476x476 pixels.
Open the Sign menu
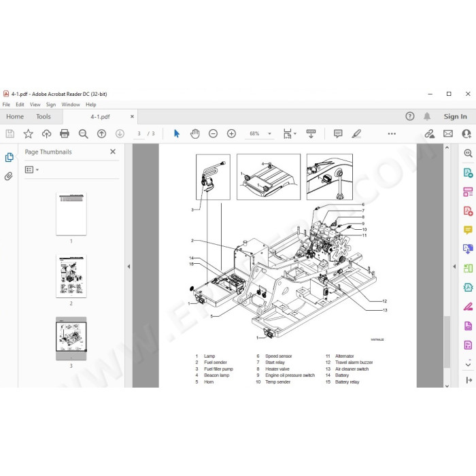[51, 105]
